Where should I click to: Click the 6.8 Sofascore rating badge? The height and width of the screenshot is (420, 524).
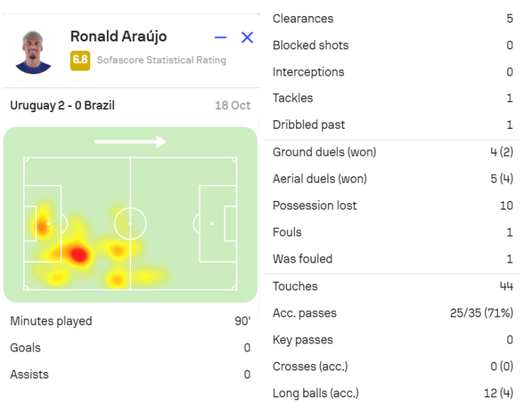[x=80, y=60]
